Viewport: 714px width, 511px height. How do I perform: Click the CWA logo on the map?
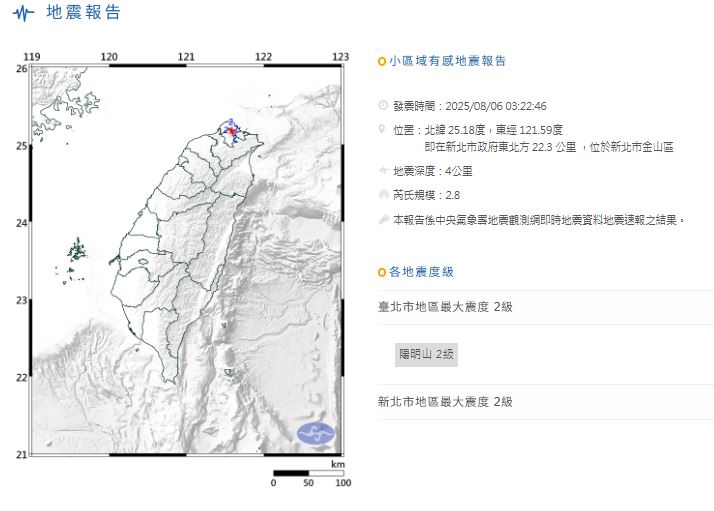coord(317,432)
